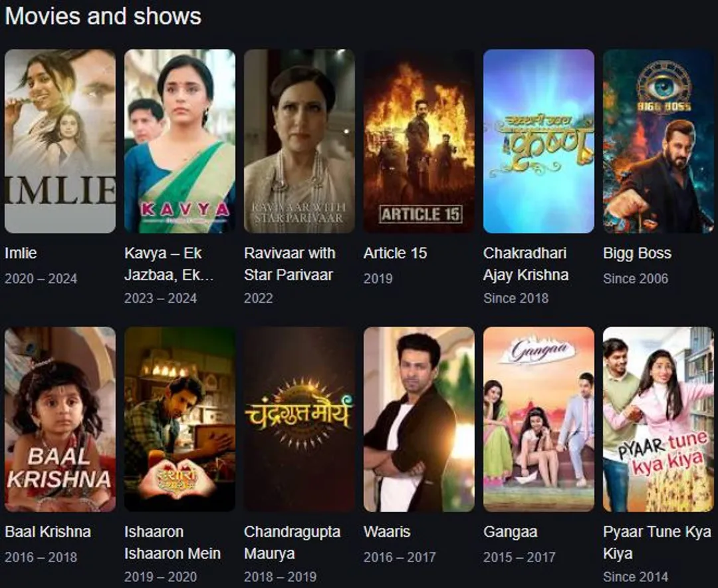This screenshot has width=718, height=588.
Task: Open the Chandragupta Maurya poster
Action: 299,419
